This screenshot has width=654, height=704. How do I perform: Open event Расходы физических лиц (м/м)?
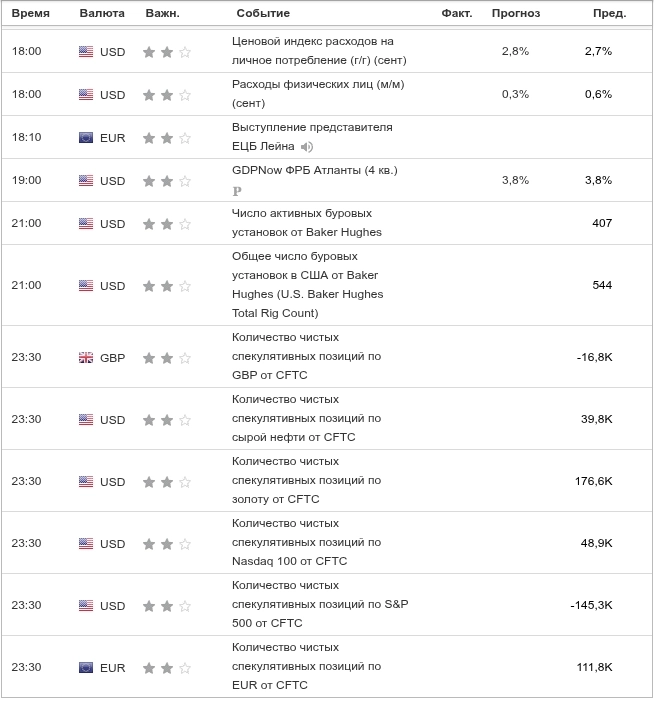pyautogui.click(x=318, y=84)
